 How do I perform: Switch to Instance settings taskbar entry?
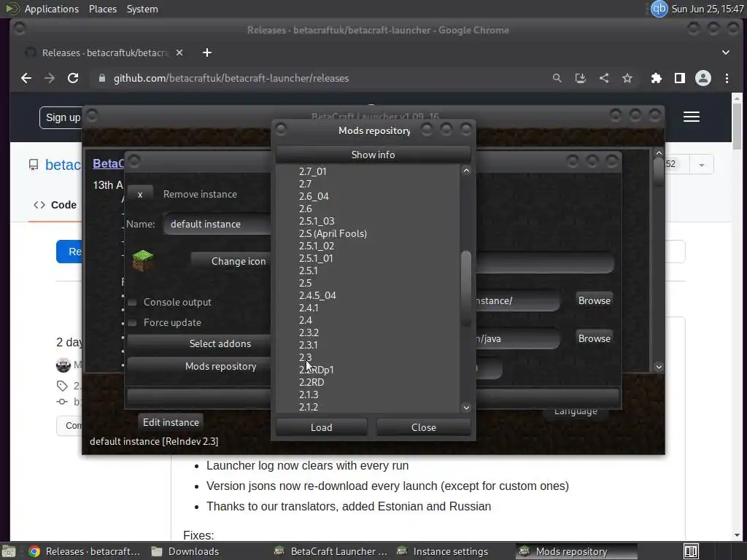[442, 551]
